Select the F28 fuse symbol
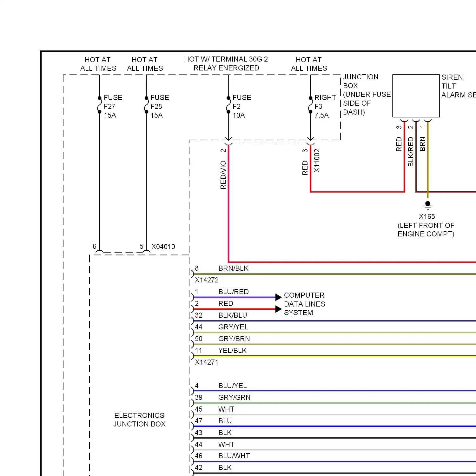The image size is (476, 476). 146,105
